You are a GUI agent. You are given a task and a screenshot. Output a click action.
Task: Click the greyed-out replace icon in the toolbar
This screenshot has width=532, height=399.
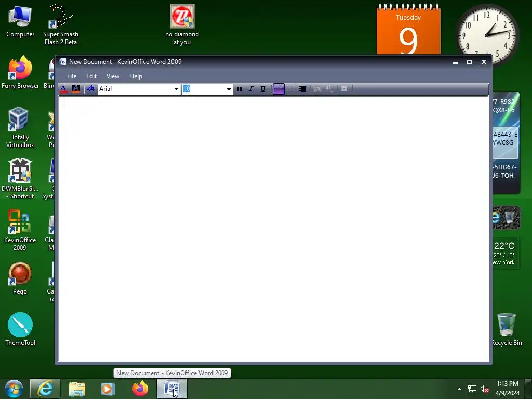(x=329, y=89)
